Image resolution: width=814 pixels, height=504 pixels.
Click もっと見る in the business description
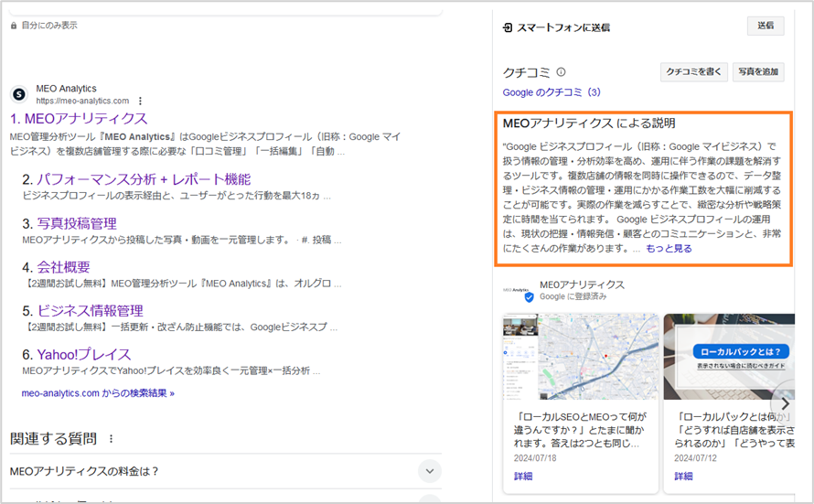(x=669, y=249)
